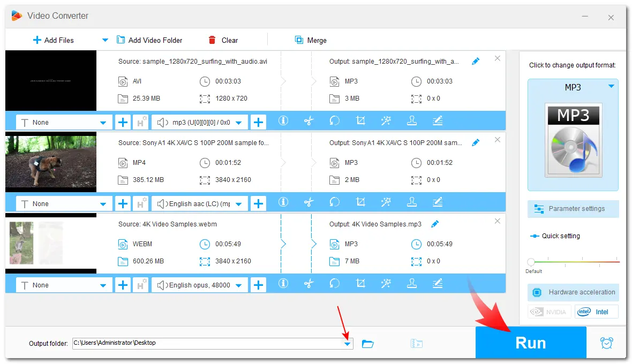Viewport: 632px width, 364px height.
Task: Click alarm clock schedule icon beside Run
Action: (607, 343)
